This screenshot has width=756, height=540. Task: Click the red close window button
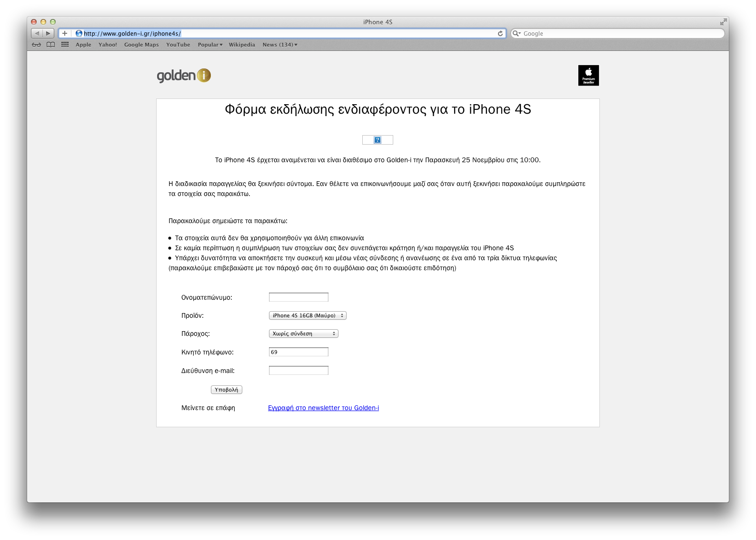(34, 22)
